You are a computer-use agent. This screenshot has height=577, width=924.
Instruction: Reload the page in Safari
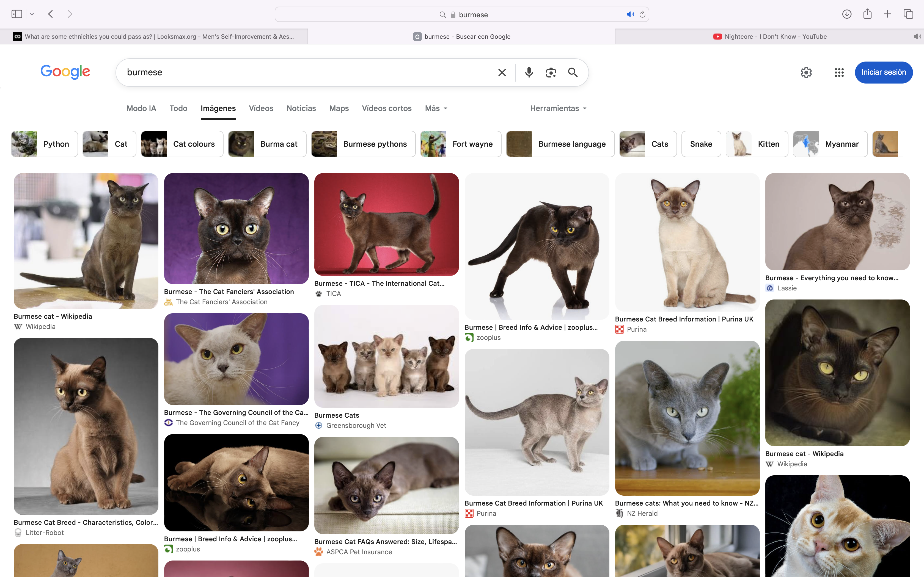642,15
